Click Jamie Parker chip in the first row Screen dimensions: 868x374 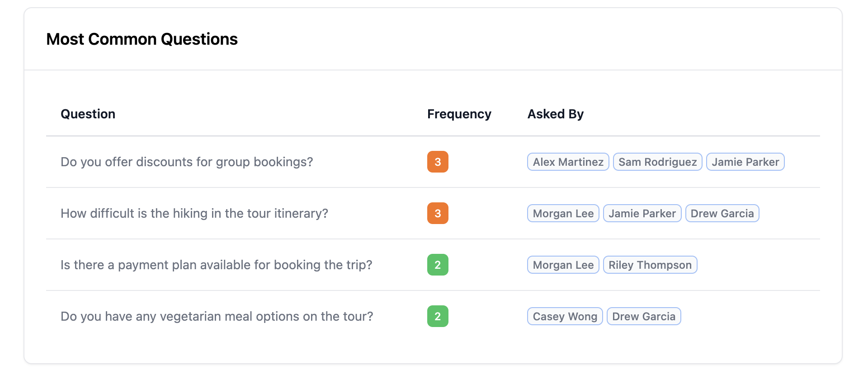tap(745, 162)
